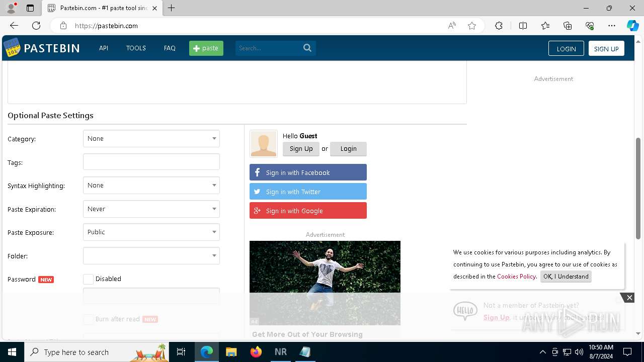644x362 pixels.
Task: Open Collections icon in Edge toolbar
Action: coord(568,26)
